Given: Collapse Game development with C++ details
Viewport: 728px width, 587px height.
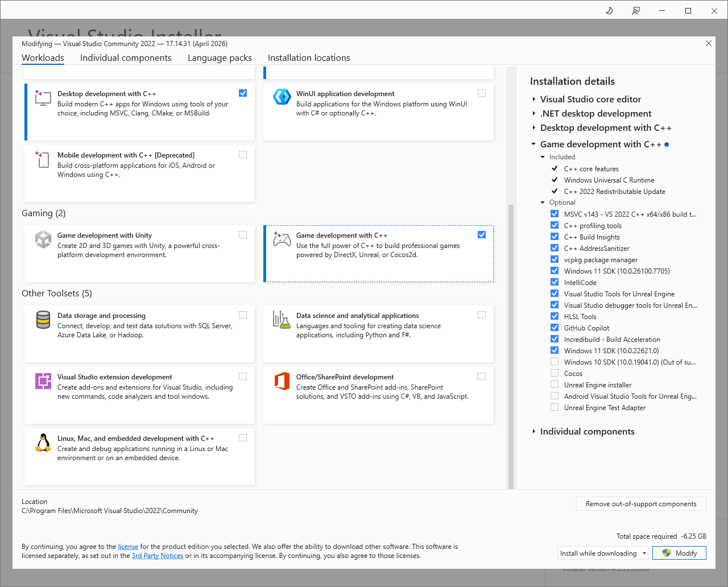Looking at the screenshot, I should (533, 144).
